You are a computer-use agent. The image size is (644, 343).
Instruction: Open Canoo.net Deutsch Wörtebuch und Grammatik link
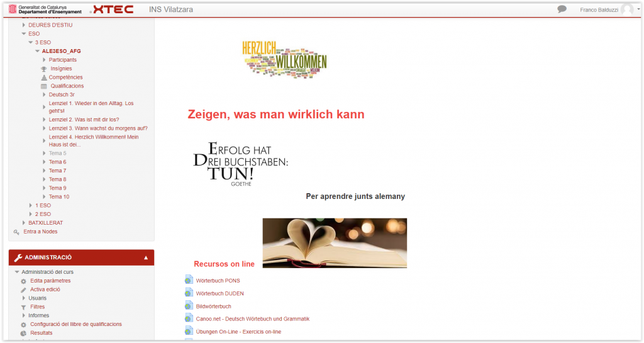(252, 319)
